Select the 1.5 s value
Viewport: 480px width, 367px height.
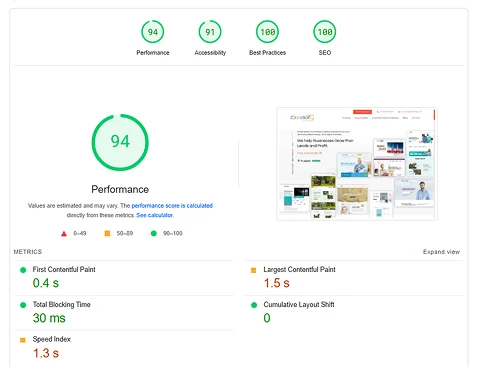[277, 283]
